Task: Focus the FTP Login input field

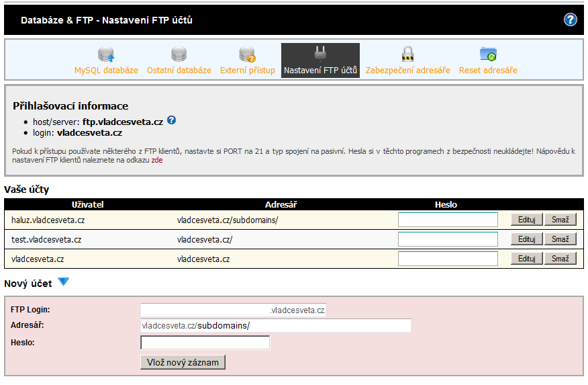Action: (x=205, y=310)
